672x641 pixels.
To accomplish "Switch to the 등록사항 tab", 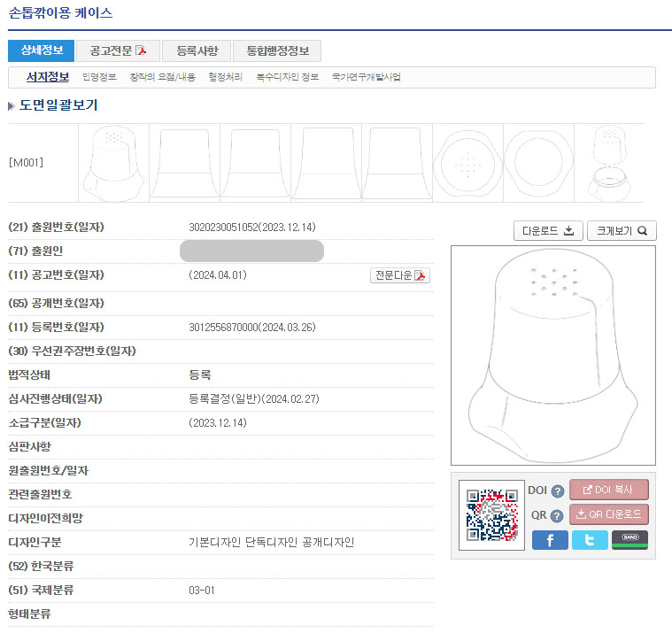I will [197, 50].
